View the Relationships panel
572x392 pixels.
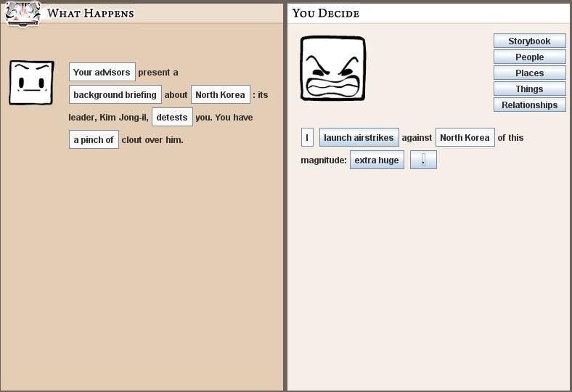(x=529, y=105)
